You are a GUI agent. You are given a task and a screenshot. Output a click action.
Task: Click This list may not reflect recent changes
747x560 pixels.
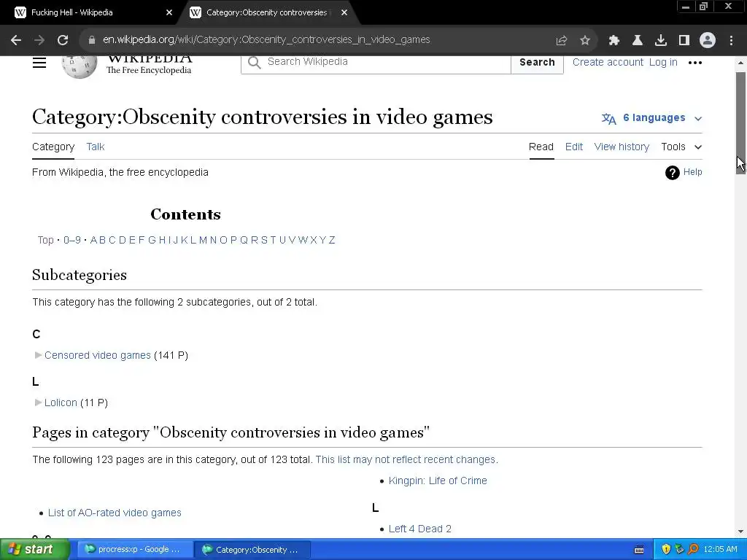pos(406,459)
